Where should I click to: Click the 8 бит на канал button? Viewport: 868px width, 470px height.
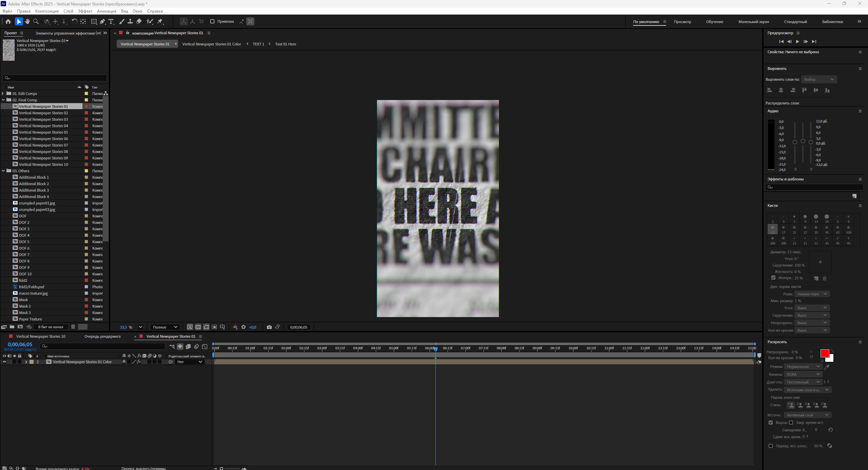pyautogui.click(x=51, y=327)
